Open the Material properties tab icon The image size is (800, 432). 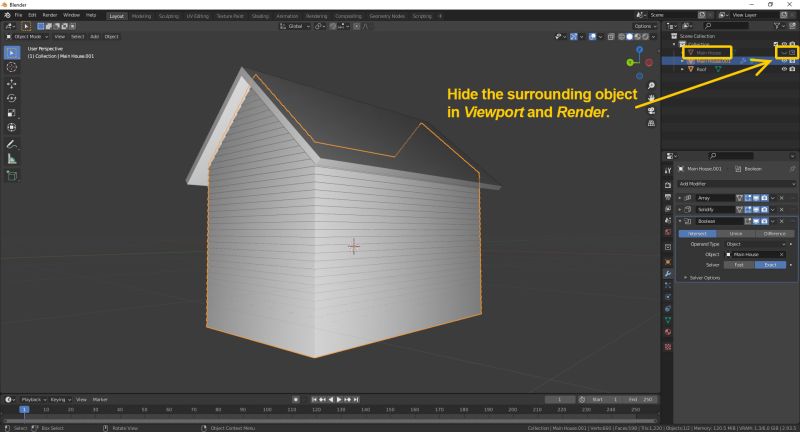[668, 332]
